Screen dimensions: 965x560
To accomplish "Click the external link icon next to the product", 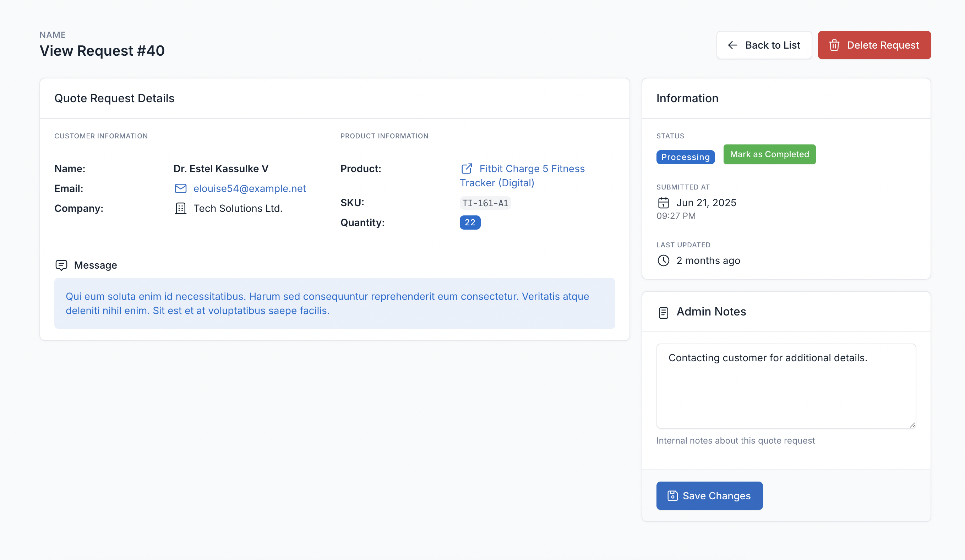I will [467, 169].
